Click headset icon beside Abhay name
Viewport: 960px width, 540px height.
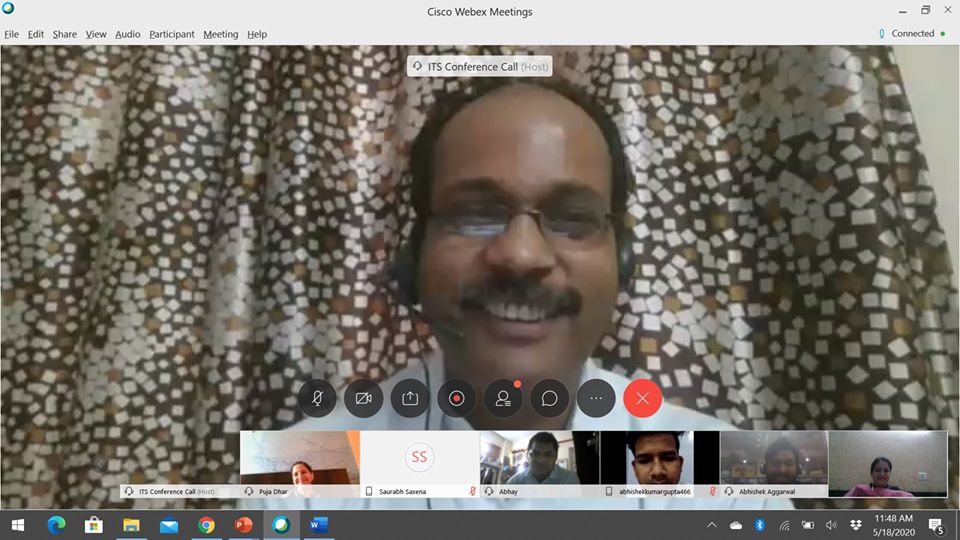pos(489,491)
